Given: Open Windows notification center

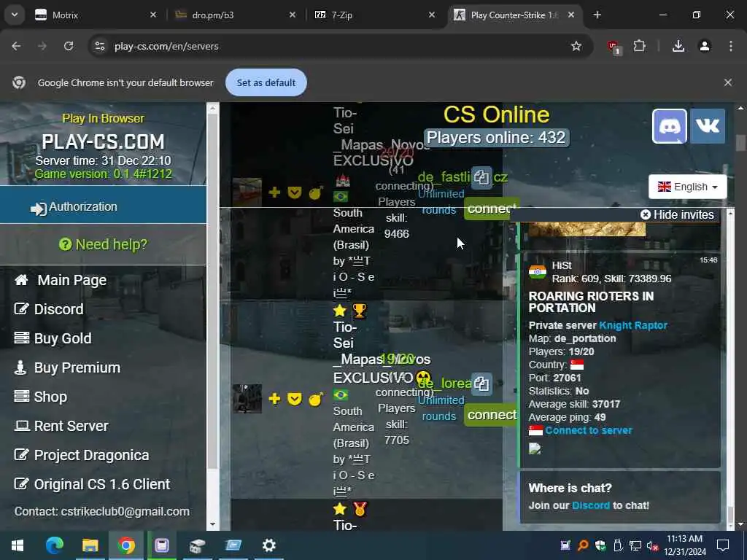Looking at the screenshot, I should click(723, 545).
